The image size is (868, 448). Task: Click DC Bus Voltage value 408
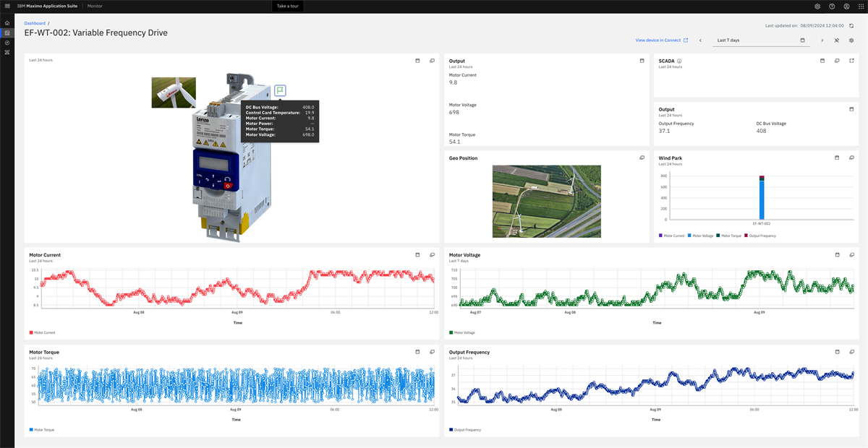[761, 131]
